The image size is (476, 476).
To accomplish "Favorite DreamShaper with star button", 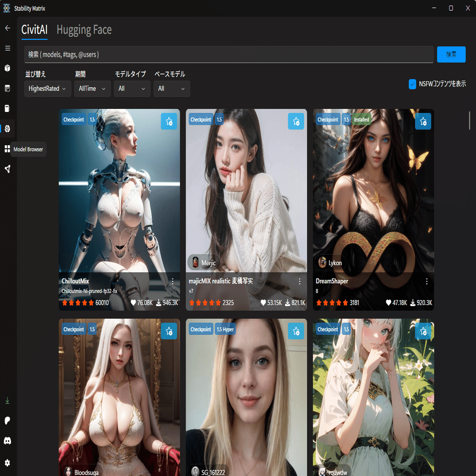I will (423, 122).
